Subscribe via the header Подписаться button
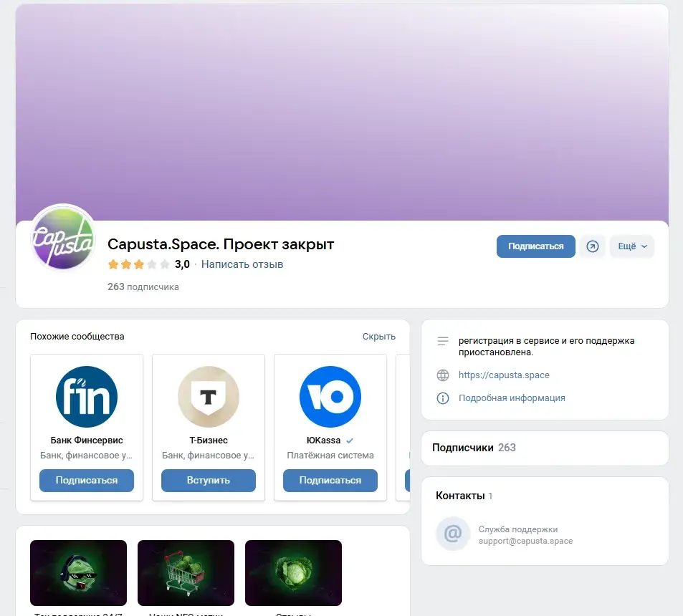683x616 pixels. [536, 246]
